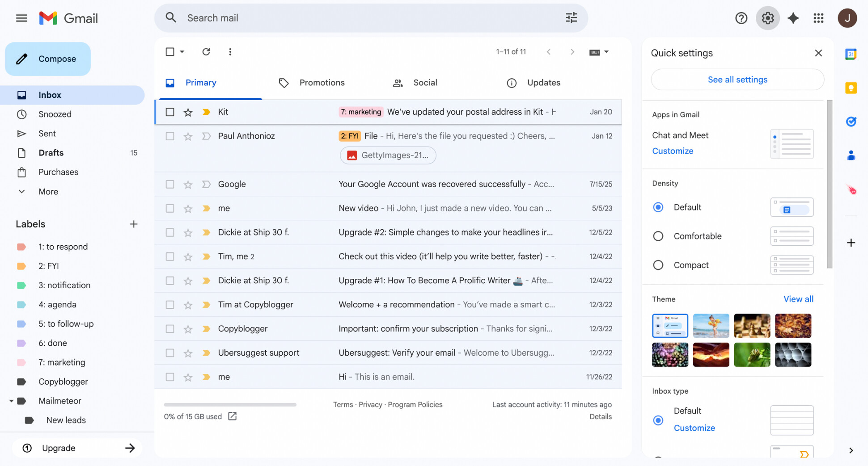Image resolution: width=868 pixels, height=466 pixels.
Task: Click the See all settings button
Action: pos(737,79)
